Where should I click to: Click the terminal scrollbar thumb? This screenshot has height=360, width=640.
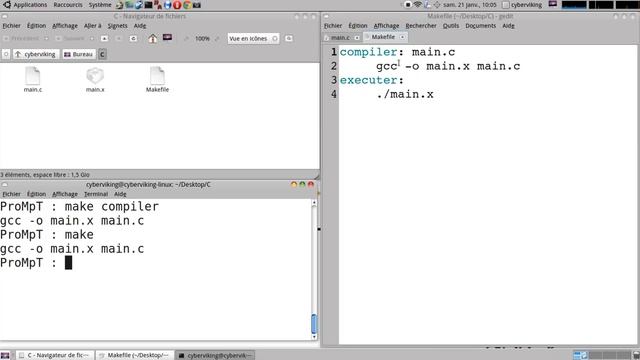click(x=314, y=324)
